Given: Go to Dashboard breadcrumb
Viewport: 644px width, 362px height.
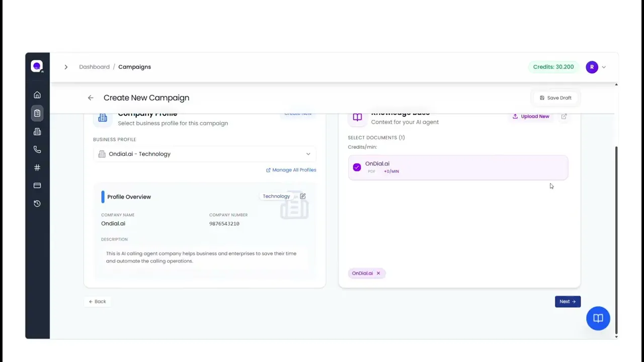Looking at the screenshot, I should (x=94, y=67).
